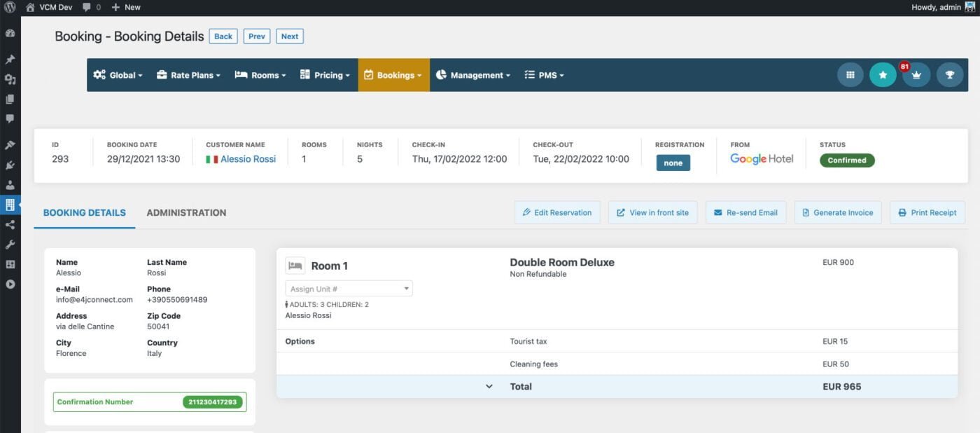
Task: Click the Generate Invoice button
Action: pyautogui.click(x=838, y=213)
